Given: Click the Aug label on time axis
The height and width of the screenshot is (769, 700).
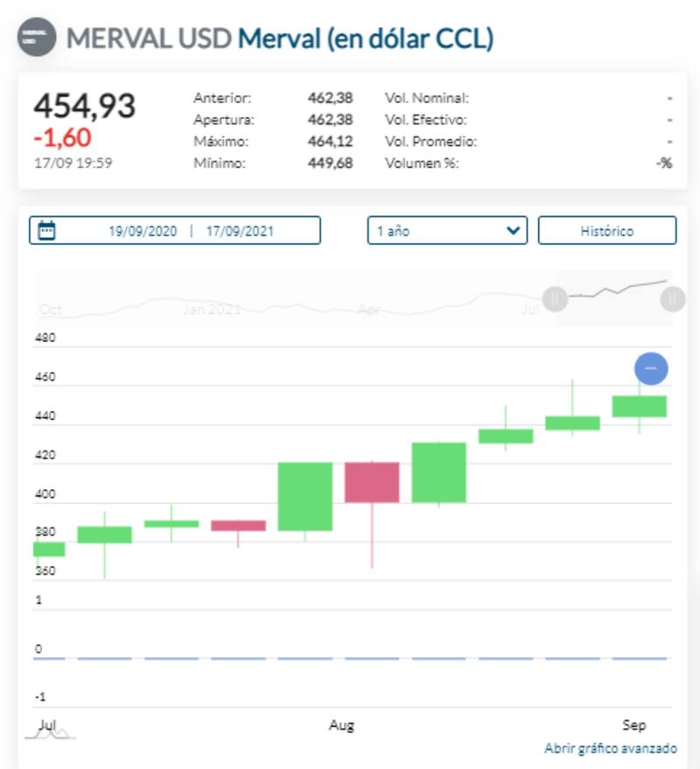Looking at the screenshot, I should point(341,725).
